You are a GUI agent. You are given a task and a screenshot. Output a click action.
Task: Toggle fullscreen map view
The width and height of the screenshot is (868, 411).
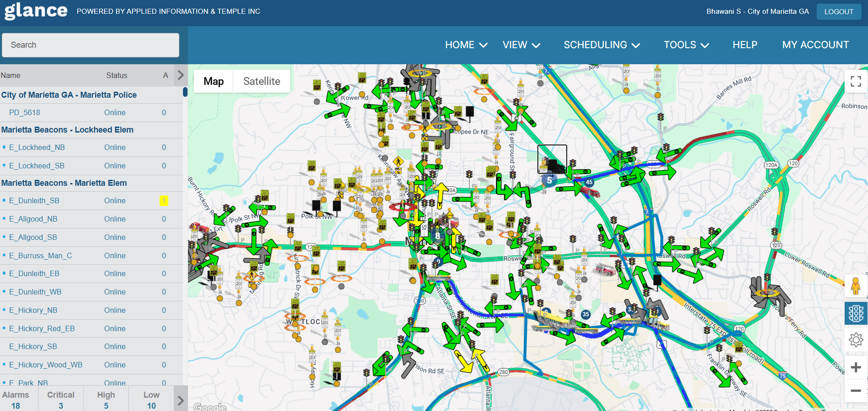click(856, 82)
